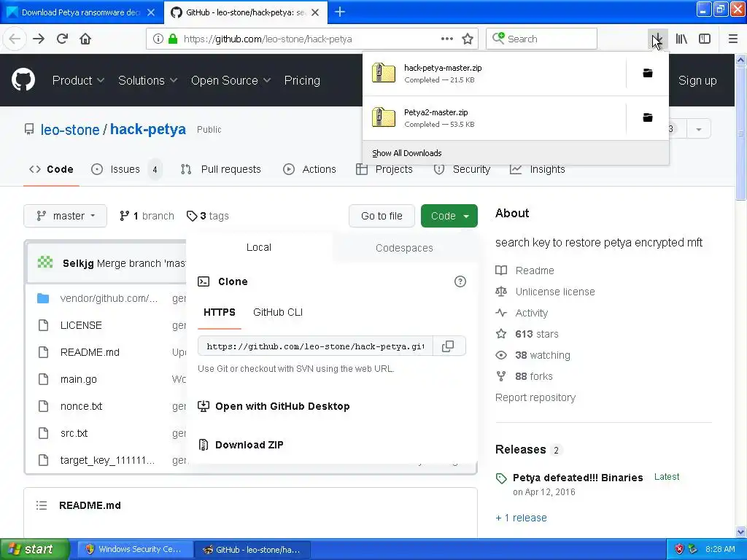The height and width of the screenshot is (560, 747).
Task: Open the Pricing page
Action: (x=302, y=80)
